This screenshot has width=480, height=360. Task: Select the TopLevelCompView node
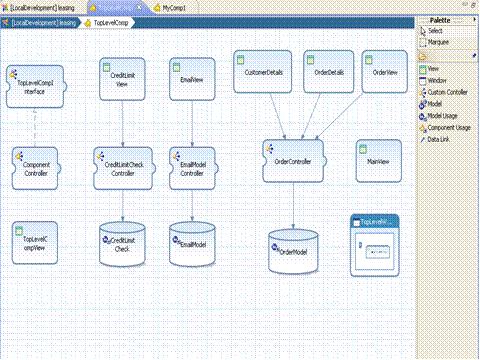35,243
